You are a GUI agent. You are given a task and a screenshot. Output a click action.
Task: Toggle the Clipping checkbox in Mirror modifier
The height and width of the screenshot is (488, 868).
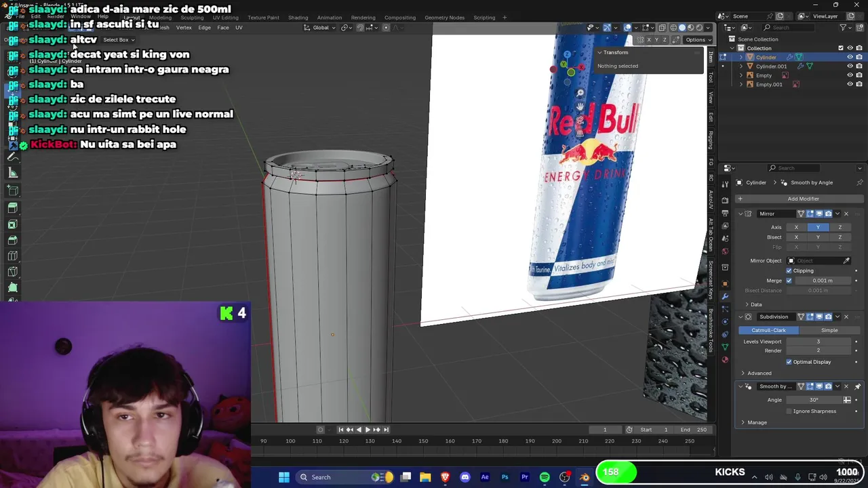789,270
